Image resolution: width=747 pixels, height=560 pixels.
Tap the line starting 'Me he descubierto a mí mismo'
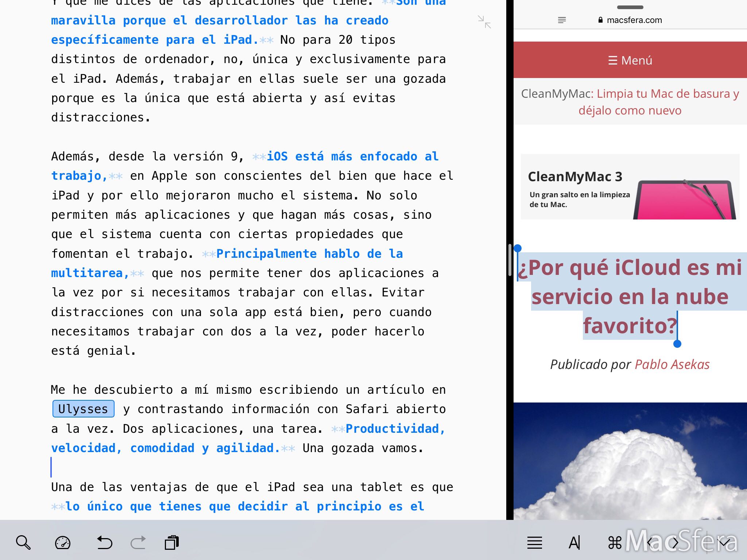pyautogui.click(x=248, y=390)
